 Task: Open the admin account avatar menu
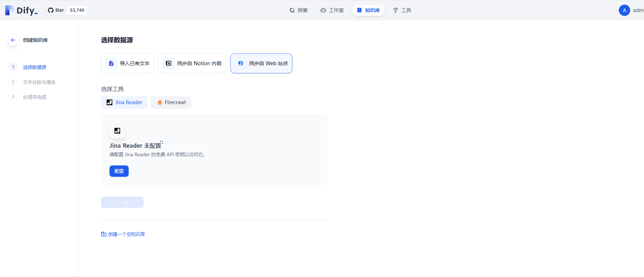click(624, 10)
